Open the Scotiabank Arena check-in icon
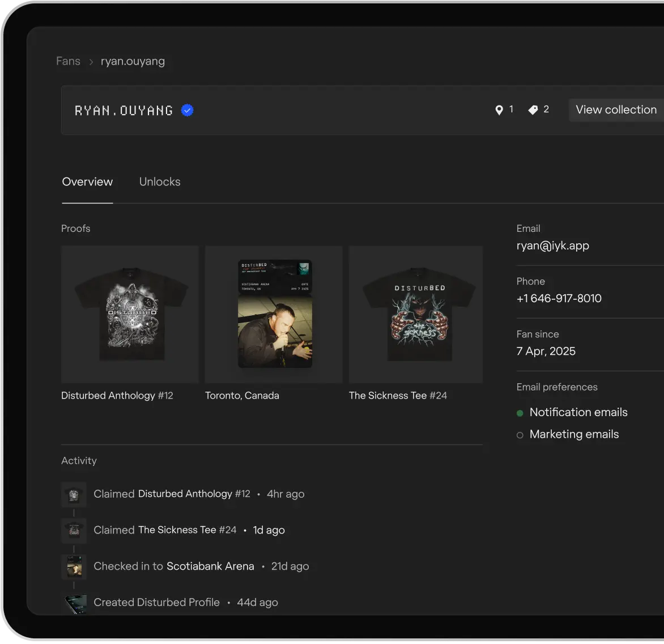664x644 pixels. [74, 566]
